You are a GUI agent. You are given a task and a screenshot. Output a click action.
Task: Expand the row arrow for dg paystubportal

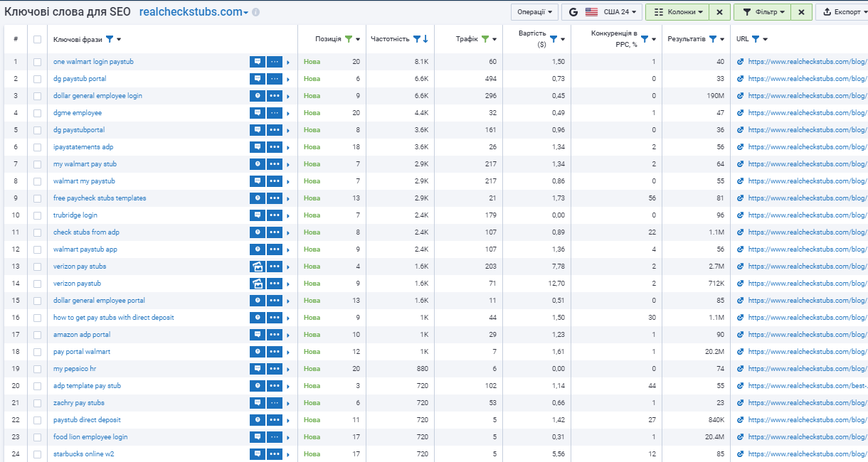[x=288, y=130]
